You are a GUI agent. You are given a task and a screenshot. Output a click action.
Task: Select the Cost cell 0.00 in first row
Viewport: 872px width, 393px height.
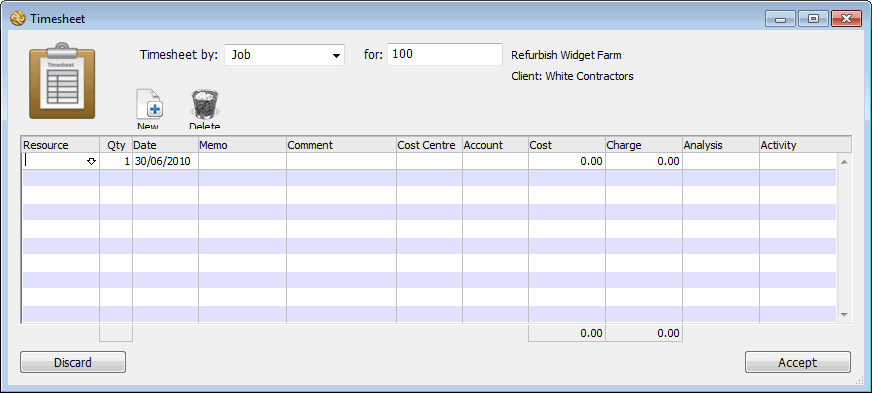coord(567,162)
